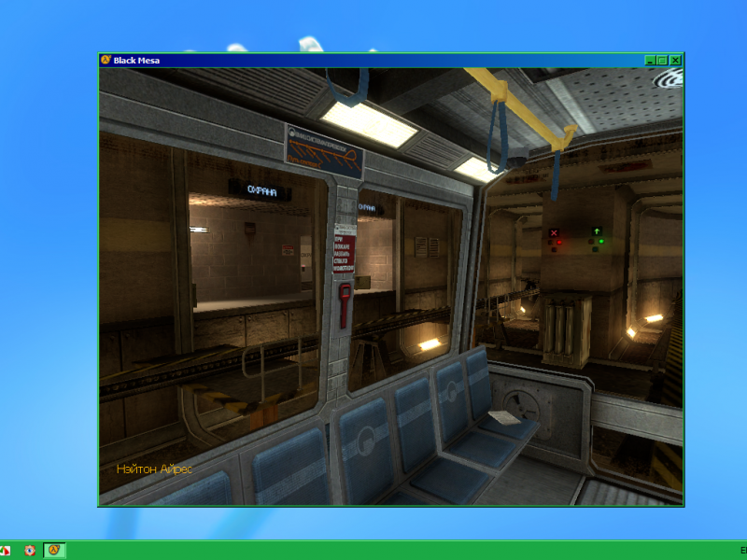Click the lambda icon in Black Mesa title bar

[x=106, y=60]
